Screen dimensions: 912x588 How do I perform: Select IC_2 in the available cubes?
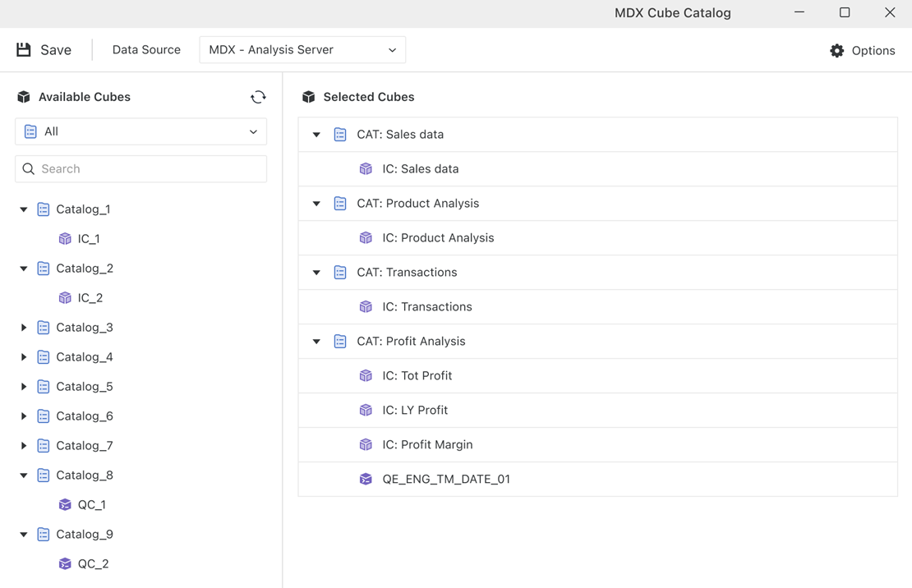click(90, 298)
